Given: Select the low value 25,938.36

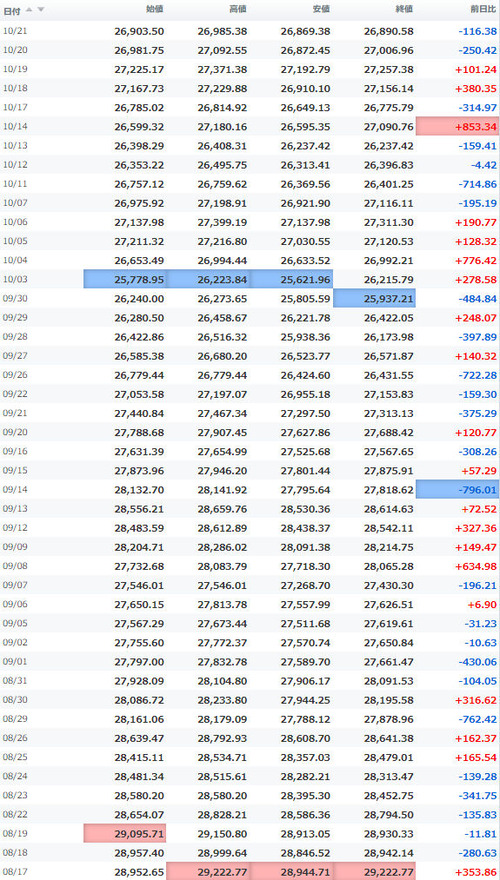Looking at the screenshot, I should pos(305,337).
